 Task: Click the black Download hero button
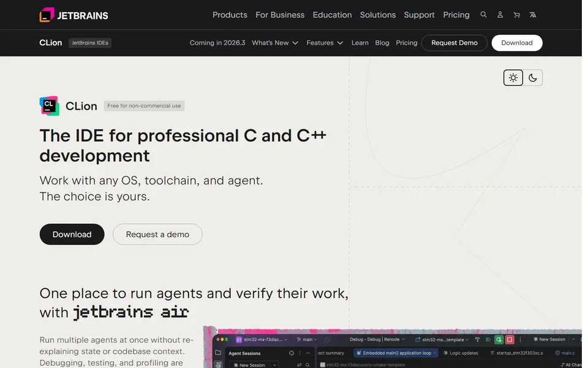[72, 234]
